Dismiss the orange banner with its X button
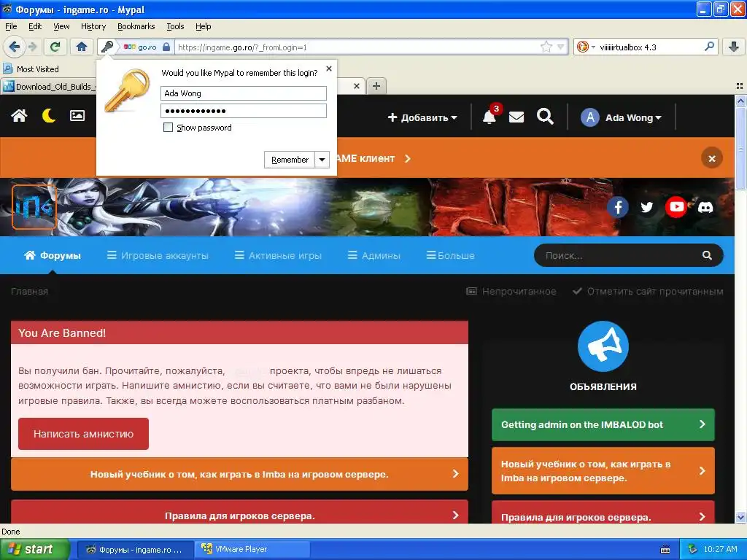Image resolution: width=747 pixels, height=560 pixels. (712, 158)
